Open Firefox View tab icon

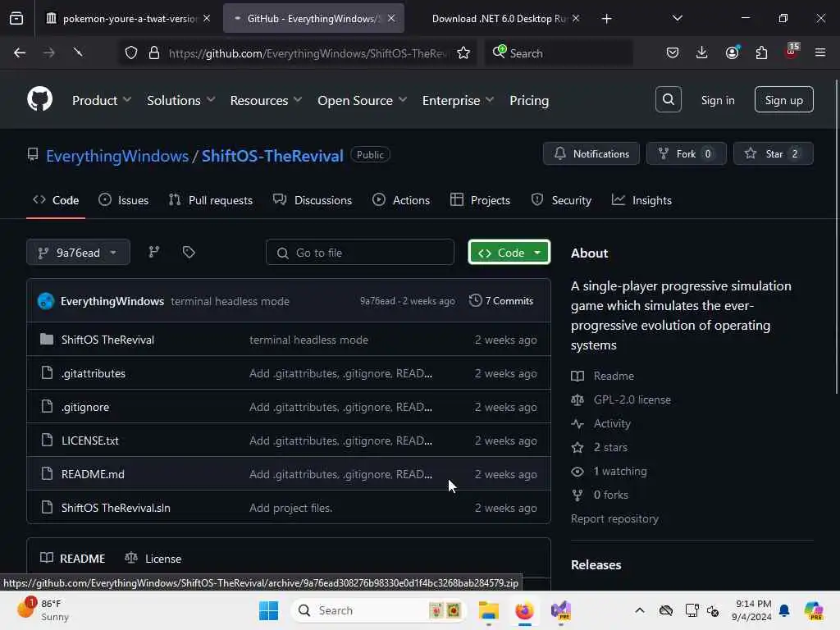tap(16, 18)
